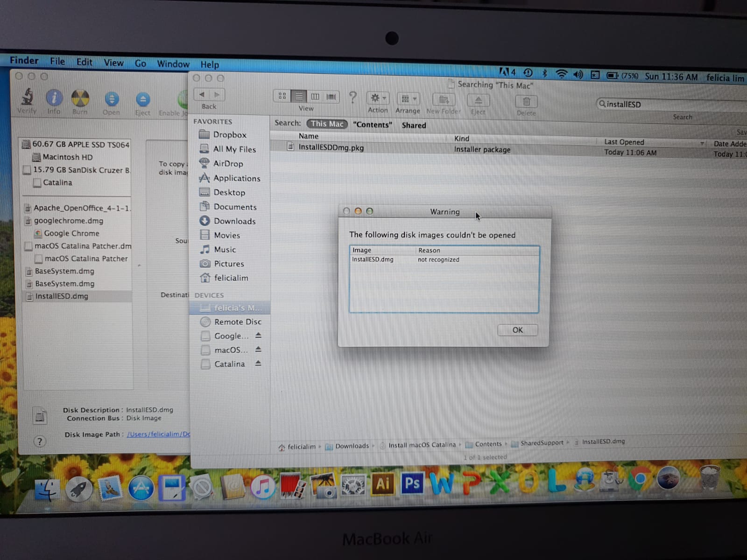Click the Open icon in Disk Utility toolbar

[111, 99]
